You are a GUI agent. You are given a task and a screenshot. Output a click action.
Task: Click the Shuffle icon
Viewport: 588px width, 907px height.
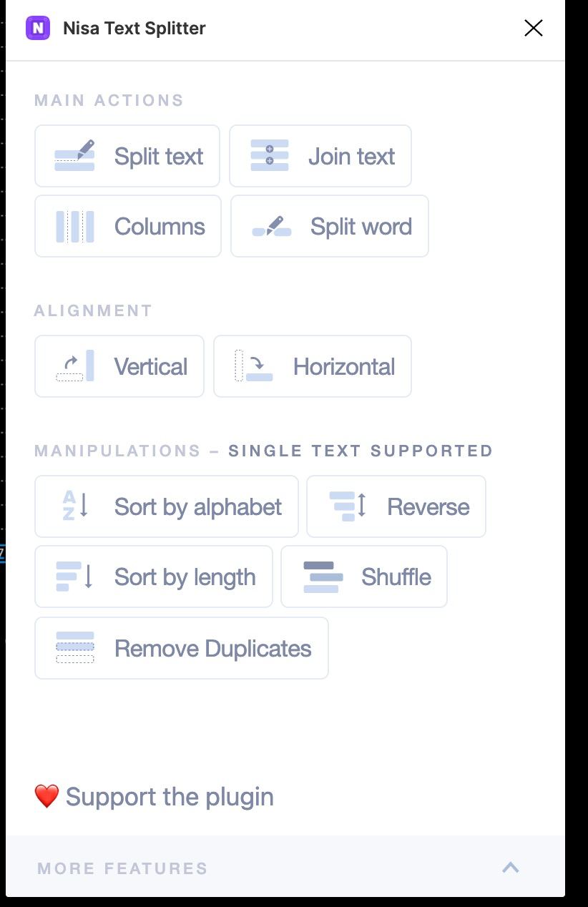[x=323, y=577]
